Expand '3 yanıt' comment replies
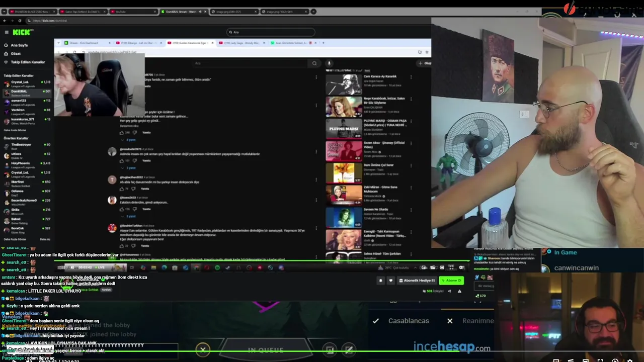The width and height of the screenshot is (644, 362). (130, 216)
